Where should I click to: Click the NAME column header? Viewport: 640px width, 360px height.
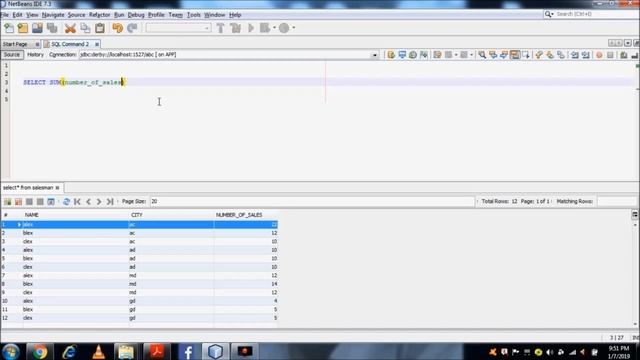point(76,215)
